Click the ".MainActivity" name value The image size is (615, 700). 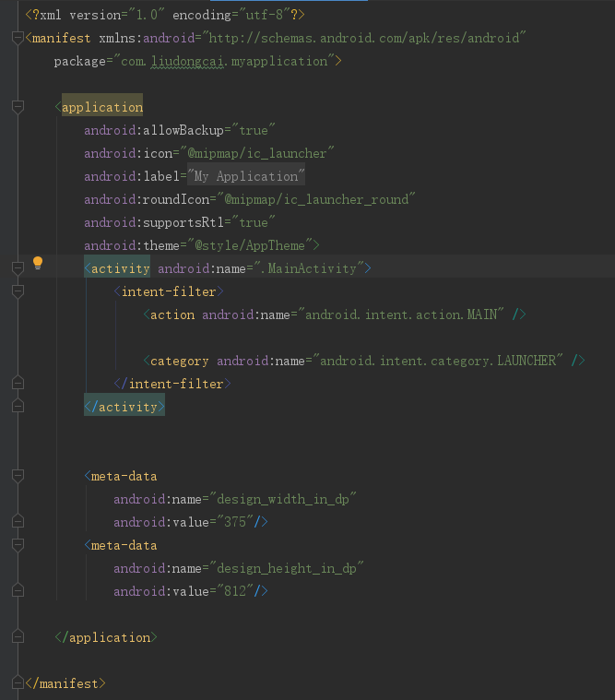click(308, 268)
